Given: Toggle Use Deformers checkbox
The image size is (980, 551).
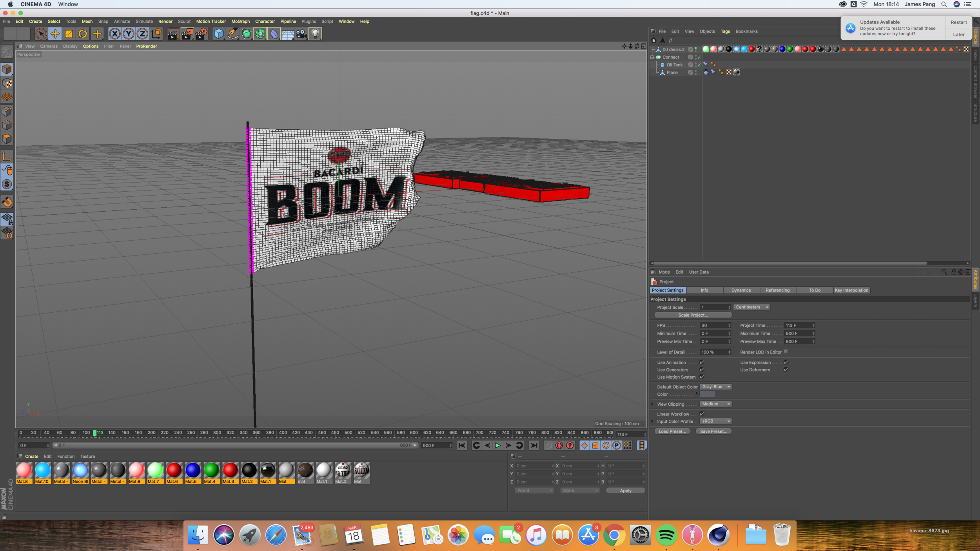Looking at the screenshot, I should click(x=786, y=370).
